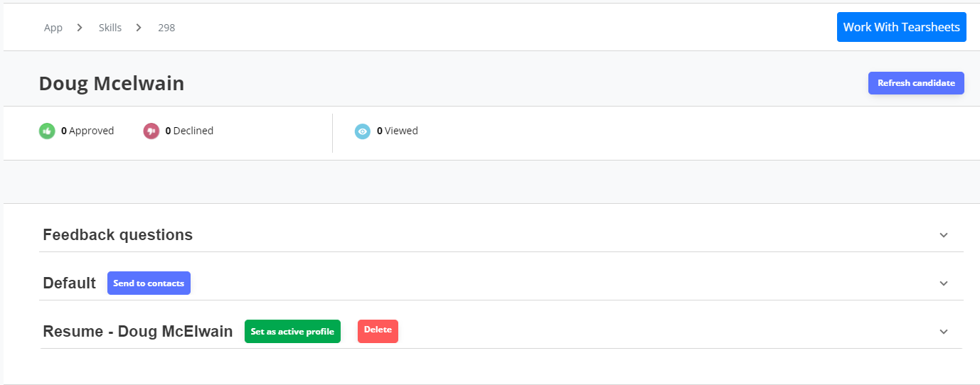
Task: Click the red thumbs-down Declined icon
Action: point(151,131)
